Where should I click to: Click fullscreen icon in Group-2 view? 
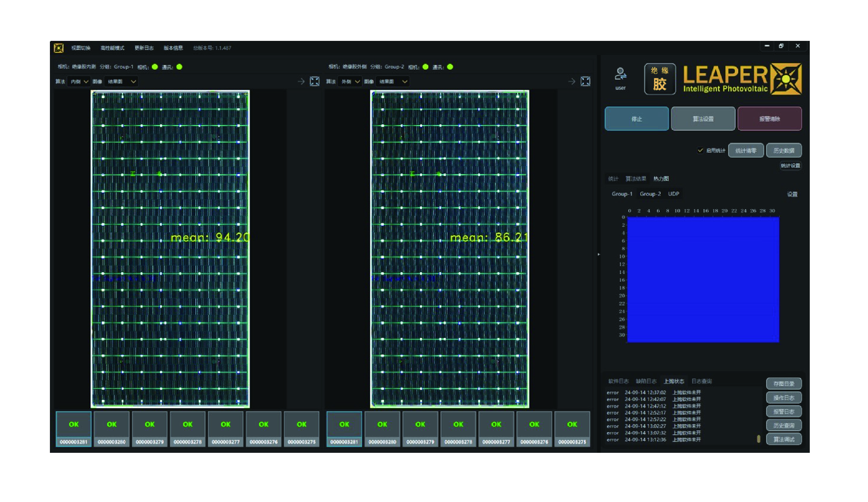pos(585,81)
